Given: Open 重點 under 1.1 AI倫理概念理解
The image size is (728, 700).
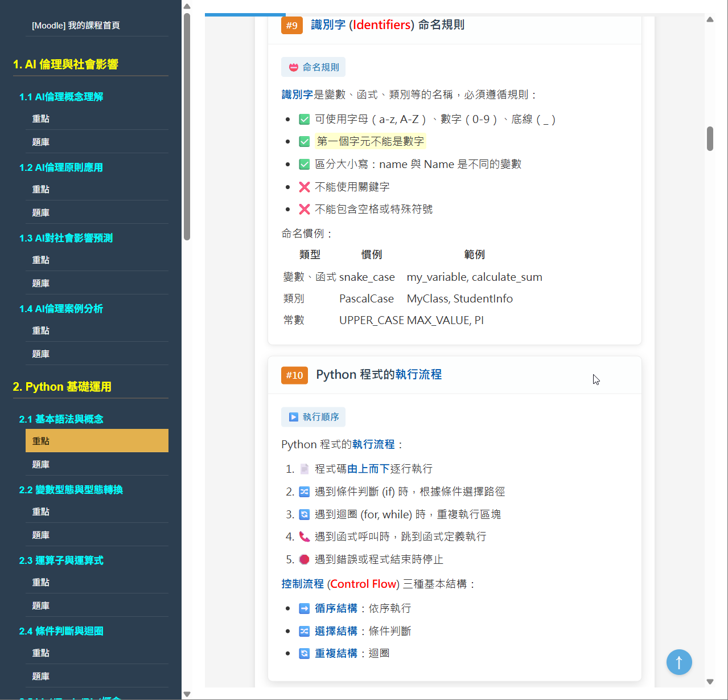Looking at the screenshot, I should 97,119.
